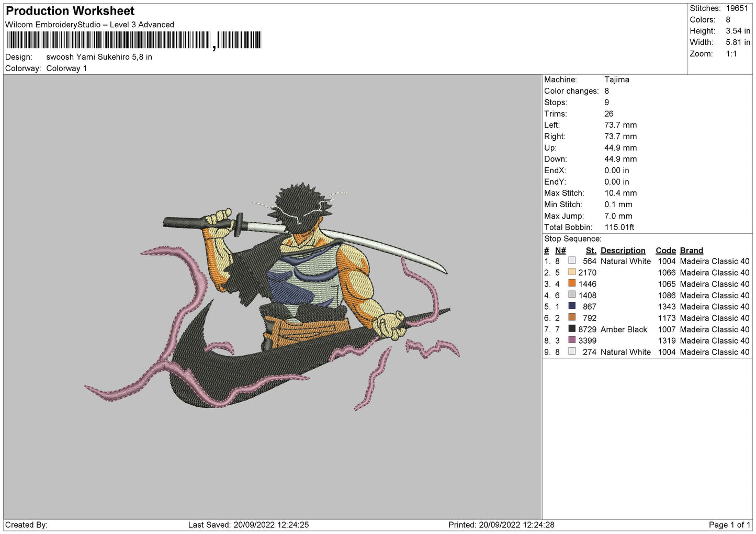This screenshot has height=534, width=756.
Task: Select the navy blue swatch in stop 5
Action: (572, 306)
